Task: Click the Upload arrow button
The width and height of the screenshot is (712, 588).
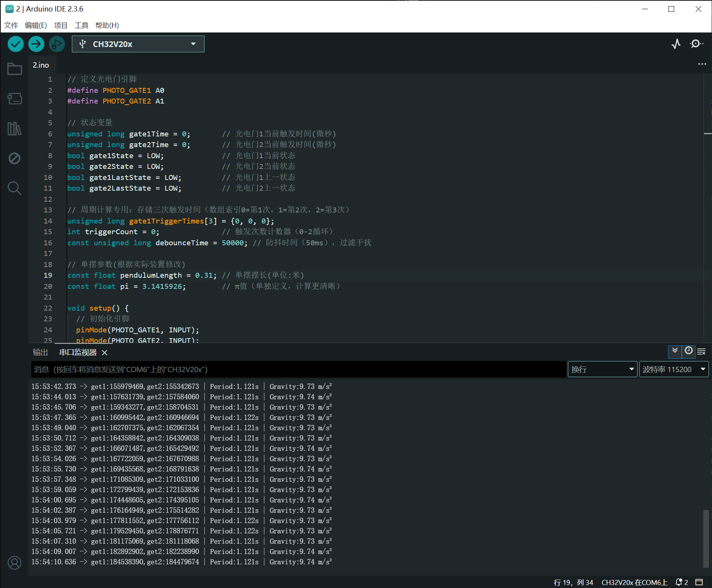Action: 36,44
